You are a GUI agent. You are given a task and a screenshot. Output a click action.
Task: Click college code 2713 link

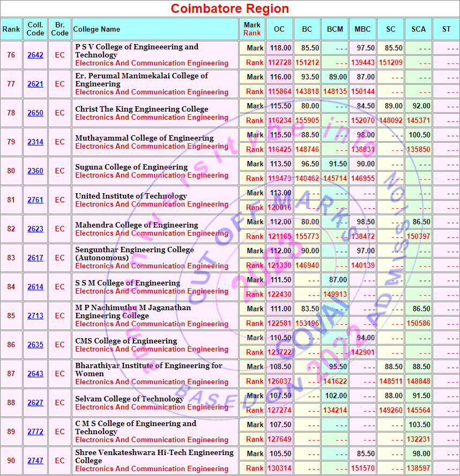pos(35,316)
